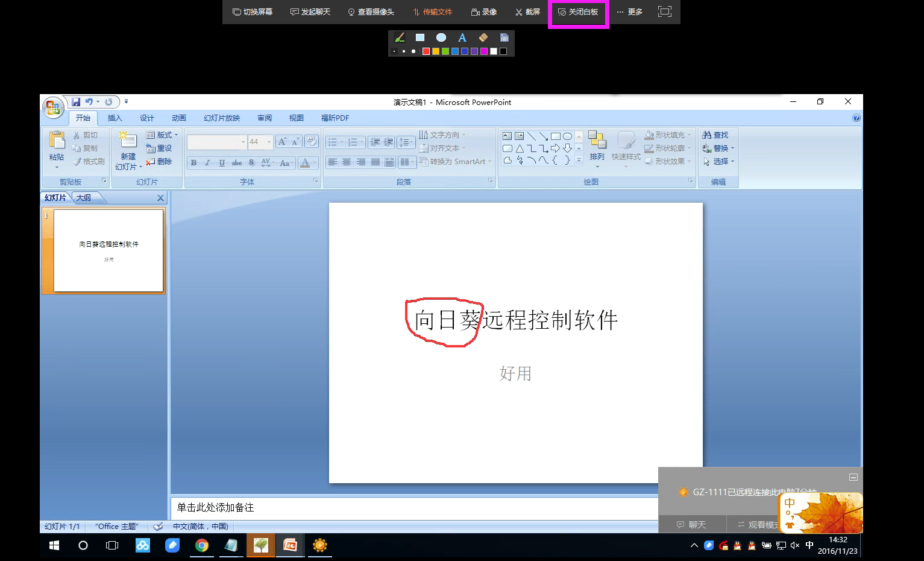Open the 审阅 ribbon tab

265,118
